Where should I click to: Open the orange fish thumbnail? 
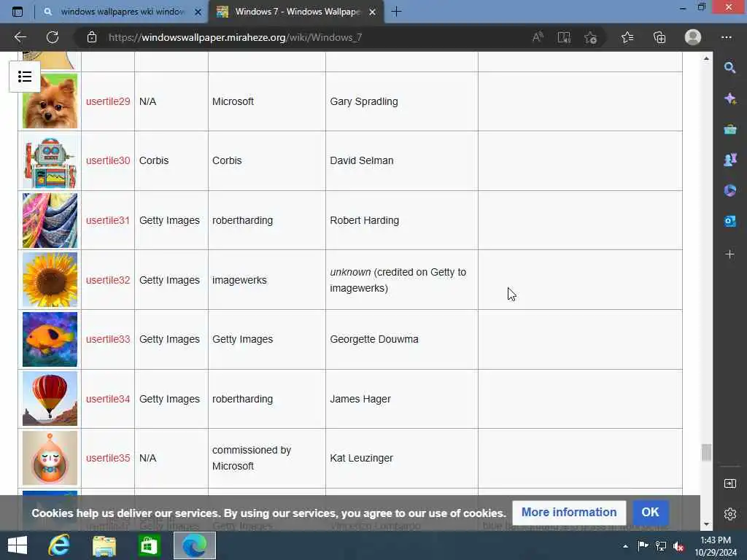pos(50,339)
